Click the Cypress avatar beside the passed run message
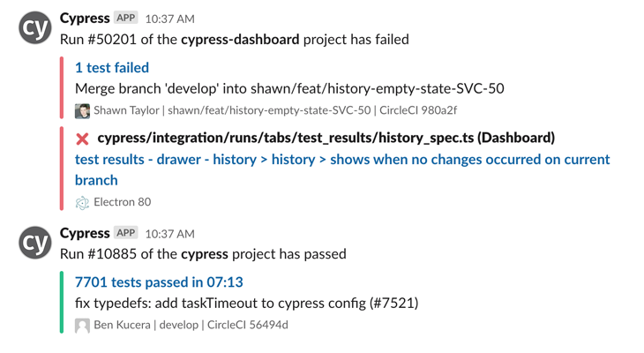 [x=35, y=244]
